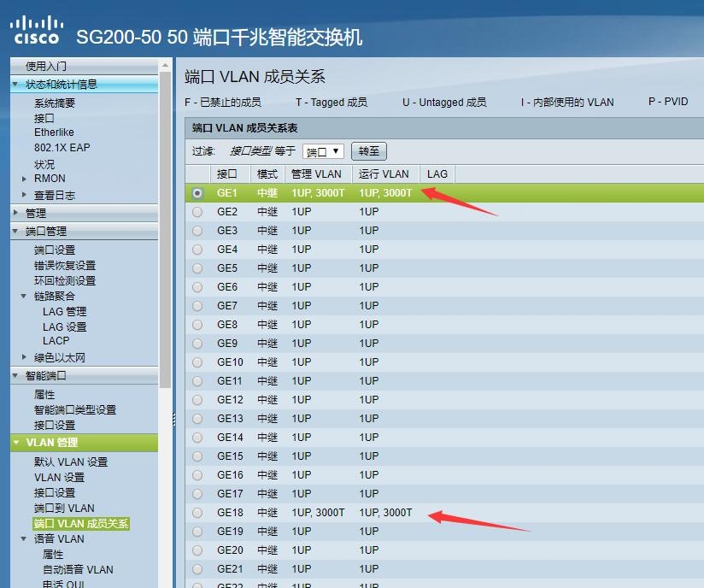Viewport: 704px width, 588px height.
Task: Expand the 管理 section
Action: click(15, 213)
